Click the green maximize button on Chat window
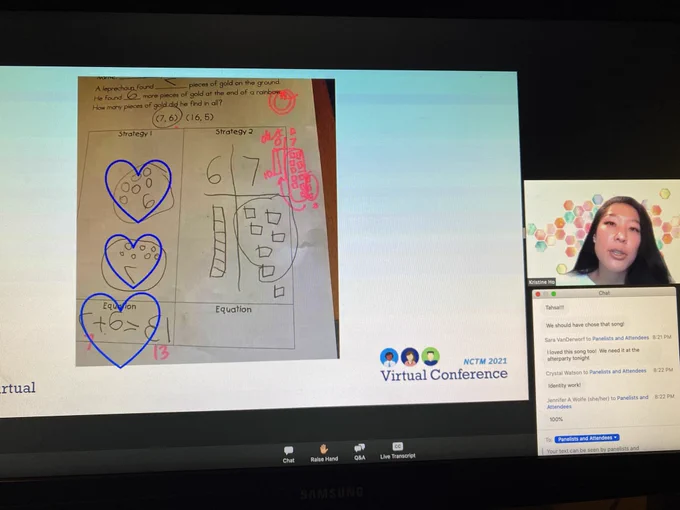 pos(553,294)
